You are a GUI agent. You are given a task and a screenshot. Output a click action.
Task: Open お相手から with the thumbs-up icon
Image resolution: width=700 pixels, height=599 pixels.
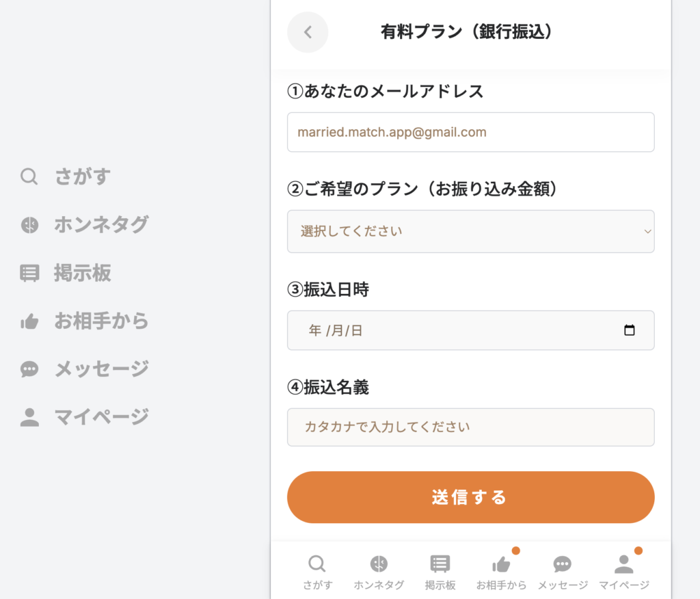tap(501, 565)
